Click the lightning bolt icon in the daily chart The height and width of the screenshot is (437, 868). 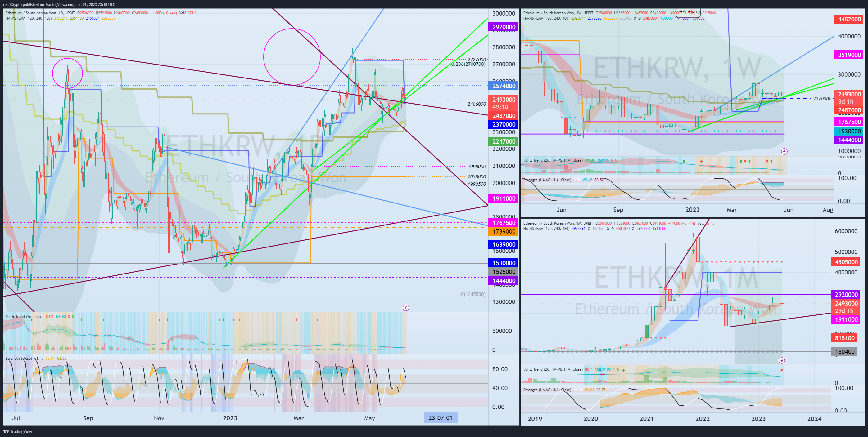(x=406, y=308)
